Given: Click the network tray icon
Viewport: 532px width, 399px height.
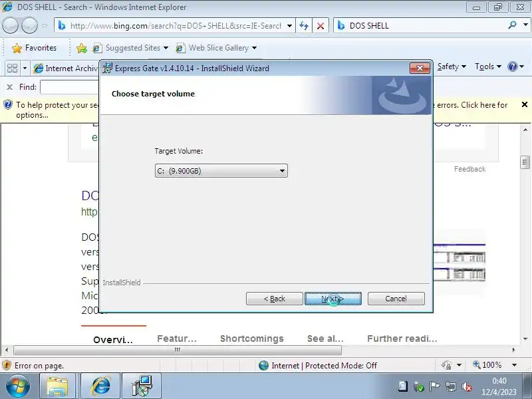Looking at the screenshot, I should 451,386.
